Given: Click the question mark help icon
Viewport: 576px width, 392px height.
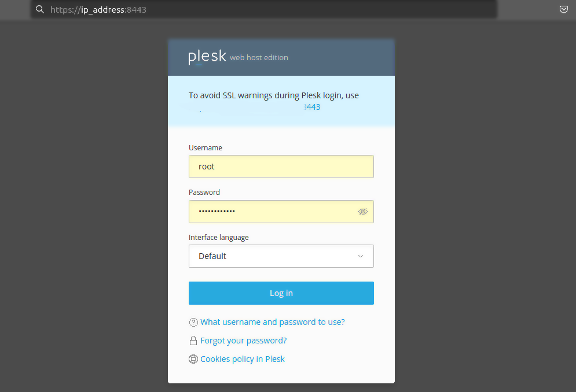Looking at the screenshot, I should (x=193, y=322).
